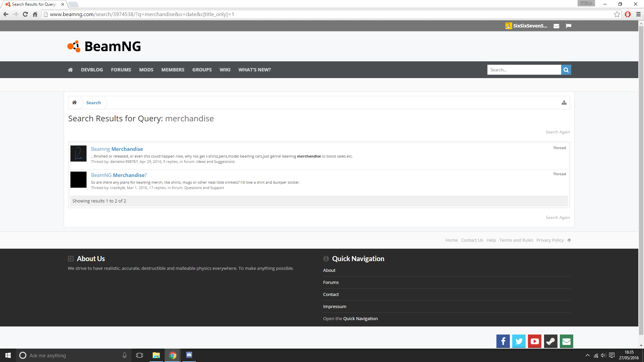Viewport: 644px width, 362px height.
Task: Click danielon398767's avatar thumbnail
Action: point(78,154)
